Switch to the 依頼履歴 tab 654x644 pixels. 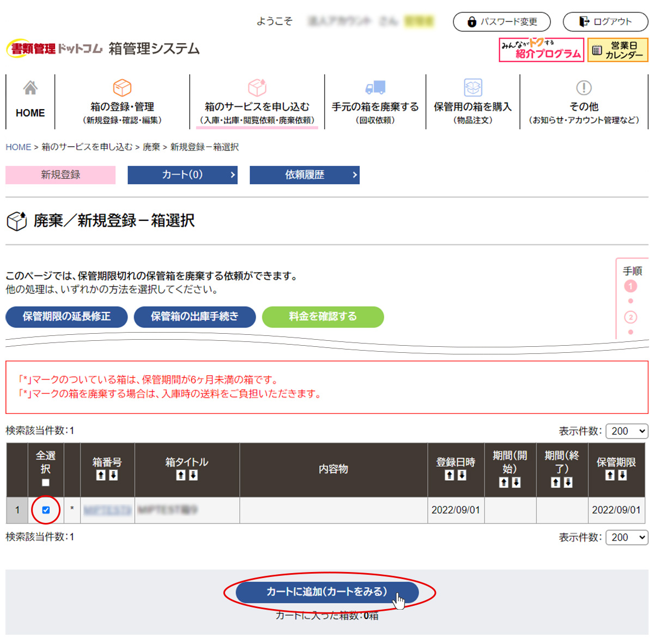coord(305,175)
